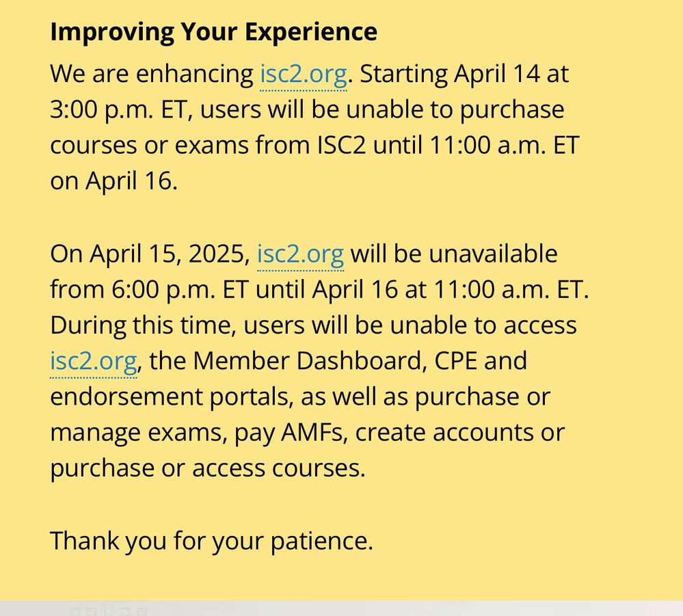Open the isc2.org link after "We are enhancing"
This screenshot has height=616, width=683.
pyautogui.click(x=303, y=74)
